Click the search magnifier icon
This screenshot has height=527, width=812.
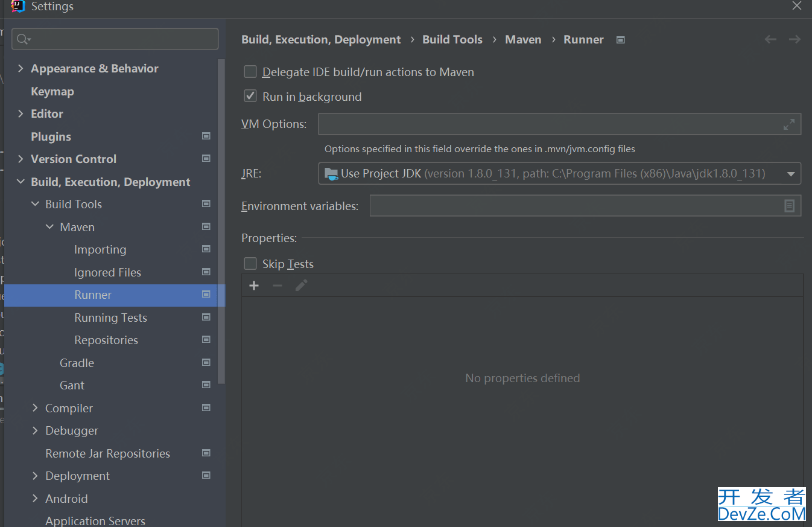(x=23, y=39)
